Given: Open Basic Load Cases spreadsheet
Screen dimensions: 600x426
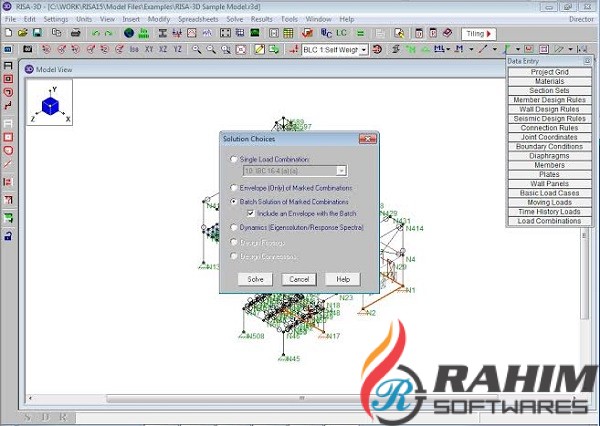Looking at the screenshot, I should 549,193.
